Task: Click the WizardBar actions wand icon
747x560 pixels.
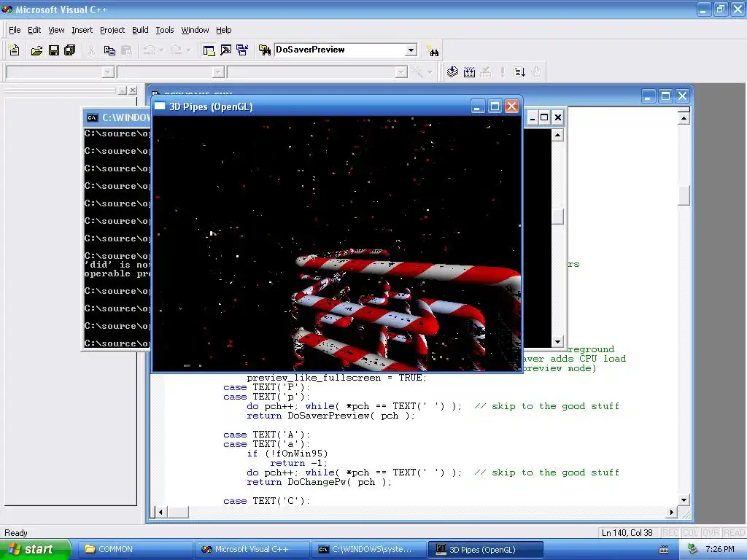Action: 417,72
